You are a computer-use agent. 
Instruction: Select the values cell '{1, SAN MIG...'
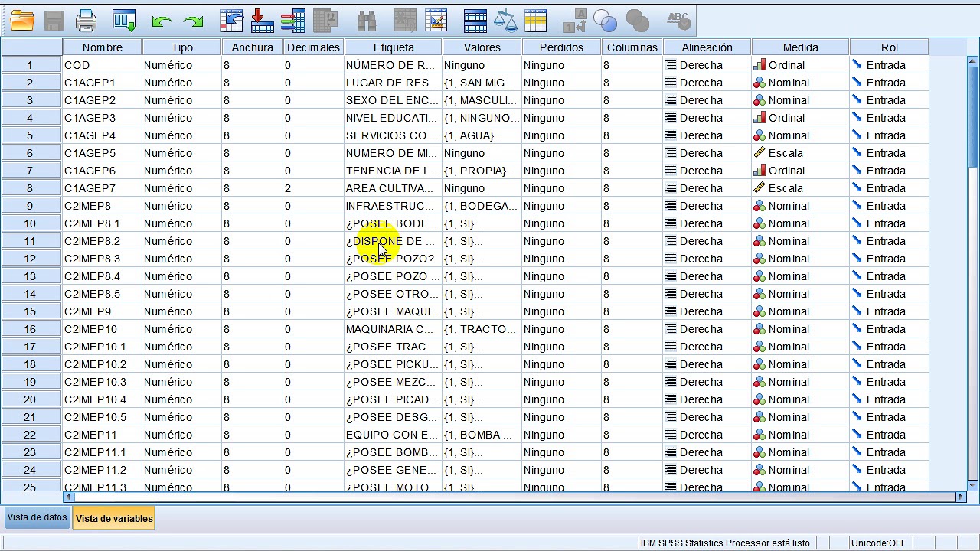click(x=482, y=83)
